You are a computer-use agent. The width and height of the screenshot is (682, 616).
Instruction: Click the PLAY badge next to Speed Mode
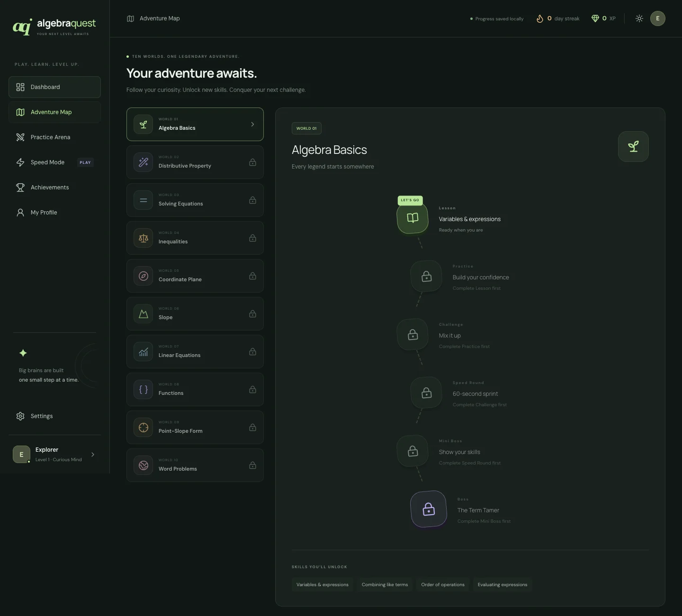(85, 162)
